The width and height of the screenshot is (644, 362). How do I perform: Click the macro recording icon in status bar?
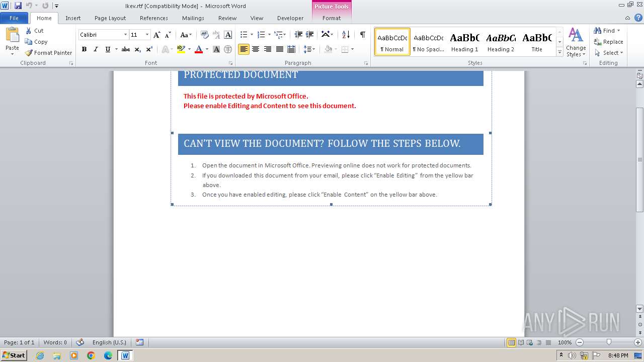click(139, 342)
